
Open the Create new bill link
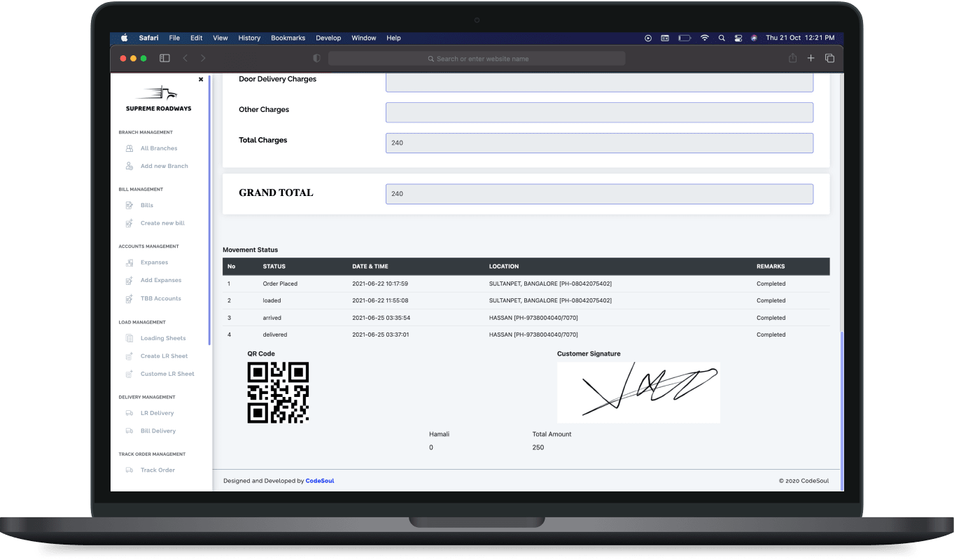(162, 223)
